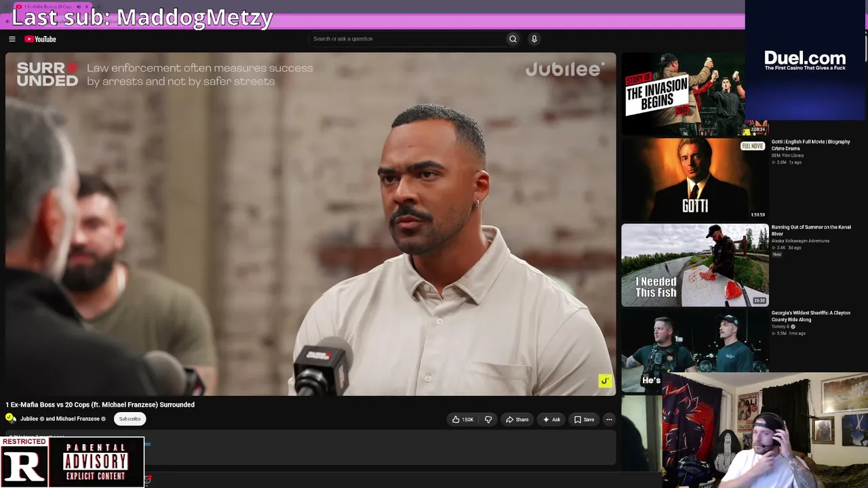Click the 'FULL MOVIE' badge on Gotti
Image resolution: width=868 pixels, height=488 pixels.
tap(753, 146)
